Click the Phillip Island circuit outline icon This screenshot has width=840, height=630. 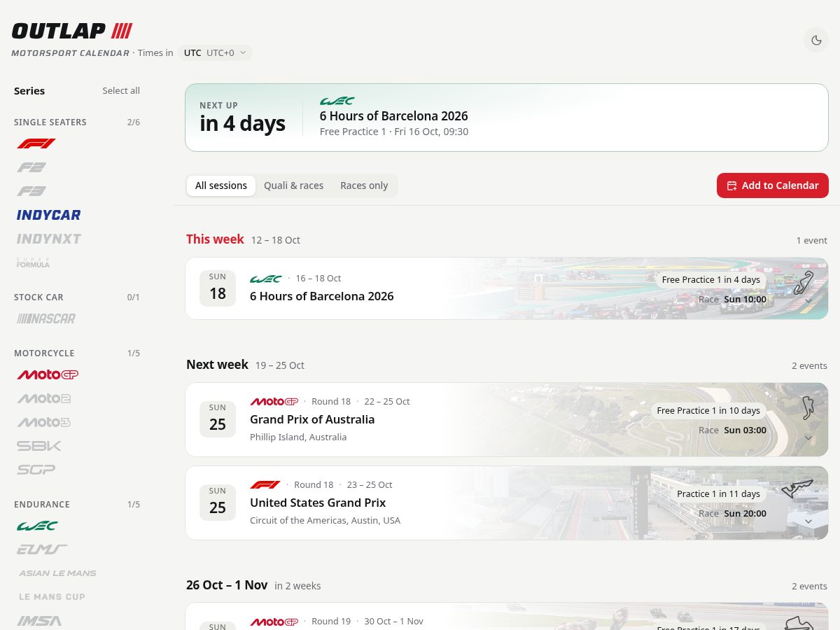click(x=808, y=407)
